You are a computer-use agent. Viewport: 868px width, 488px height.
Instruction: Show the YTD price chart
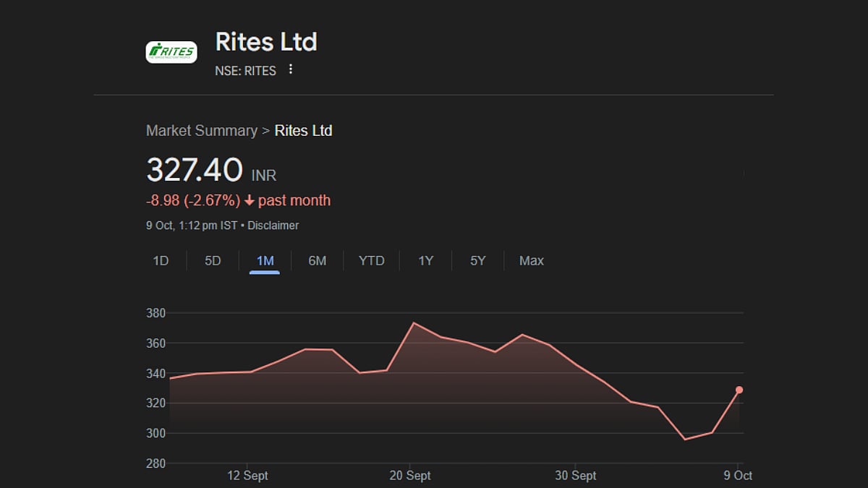pos(372,260)
